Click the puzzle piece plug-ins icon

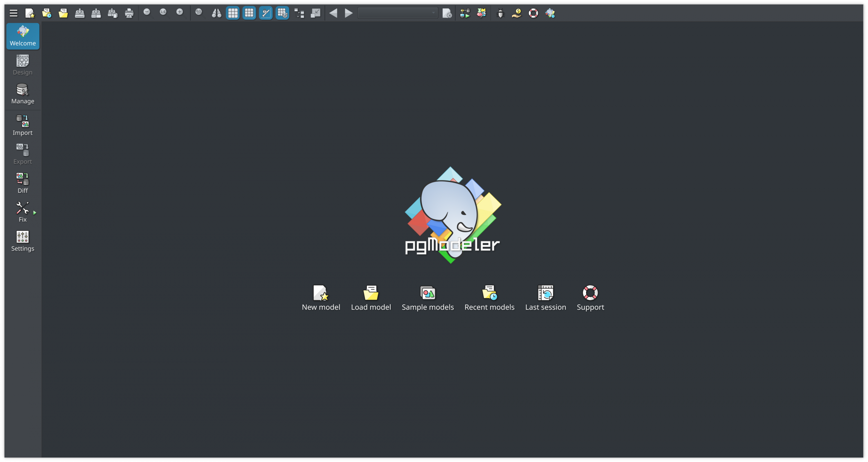click(x=481, y=13)
